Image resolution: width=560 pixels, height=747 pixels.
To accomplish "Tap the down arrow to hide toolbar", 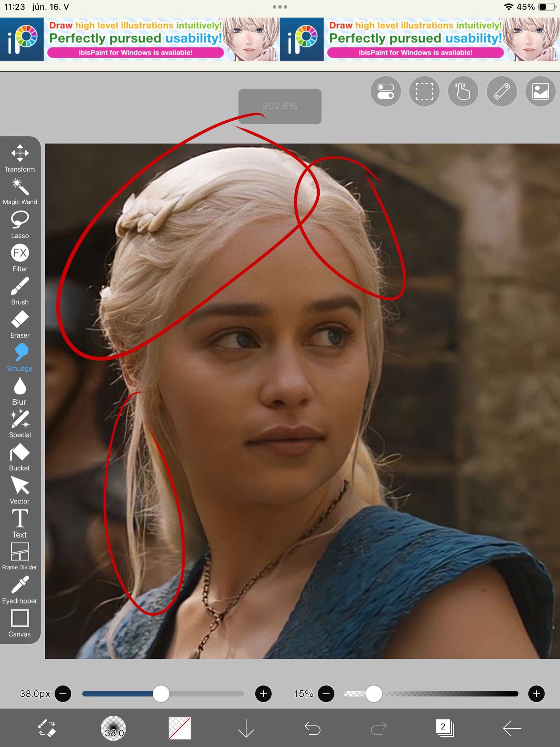I will (x=246, y=728).
